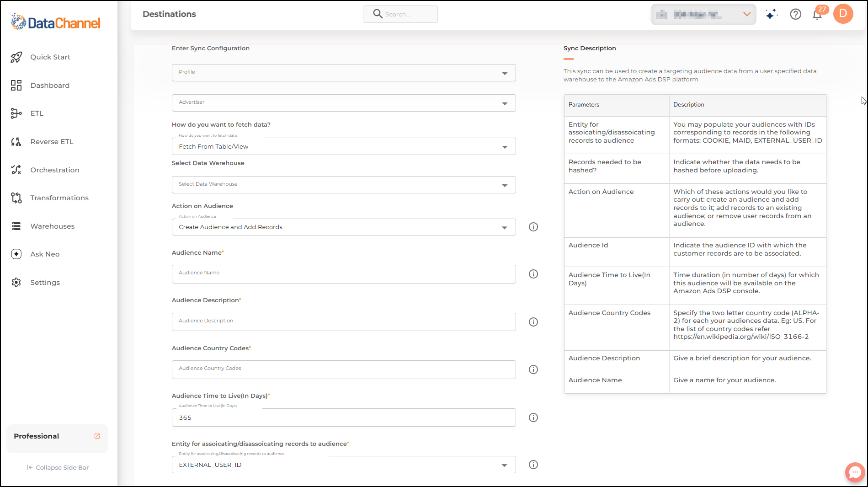This screenshot has width=868, height=487.
Task: Click the Professional plan label
Action: click(37, 436)
